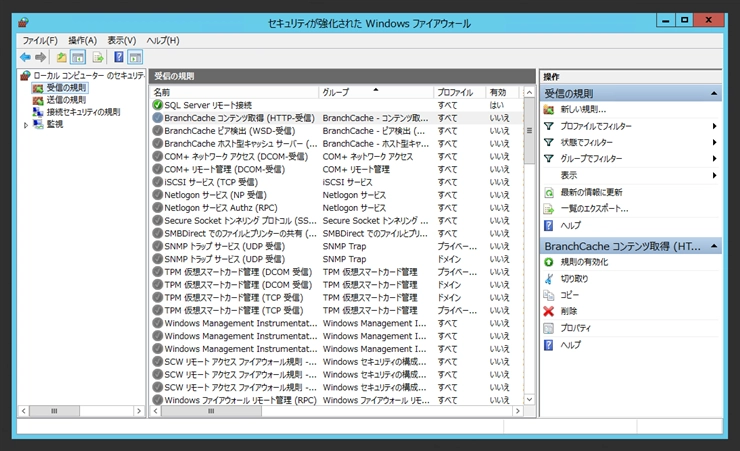
Task: Click 最新の情報に更新 action
Action: click(x=591, y=192)
